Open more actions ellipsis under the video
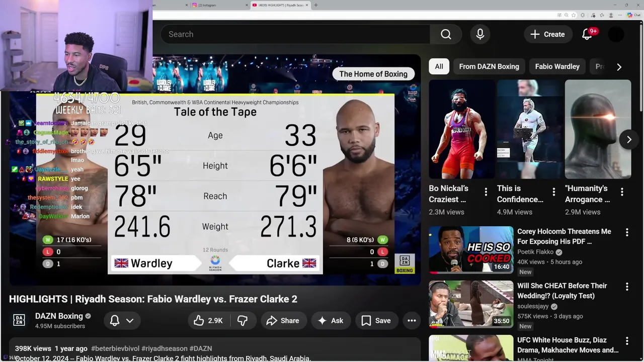 (412, 321)
